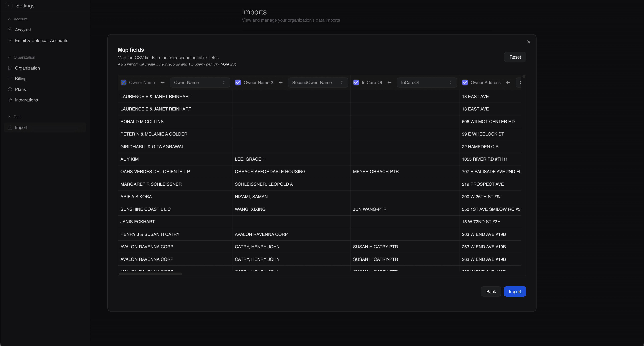644x346 pixels.
Task: Open the SecondOwnerName field dropdown
Action: coord(318,82)
